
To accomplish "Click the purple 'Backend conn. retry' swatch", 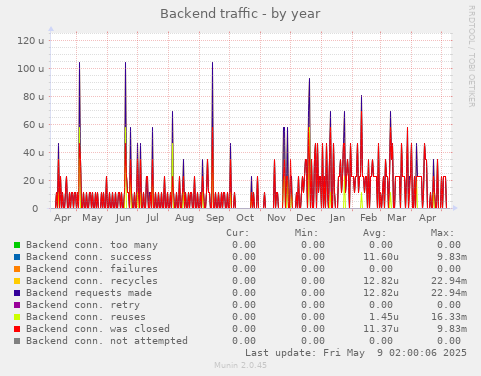I will point(17,305).
